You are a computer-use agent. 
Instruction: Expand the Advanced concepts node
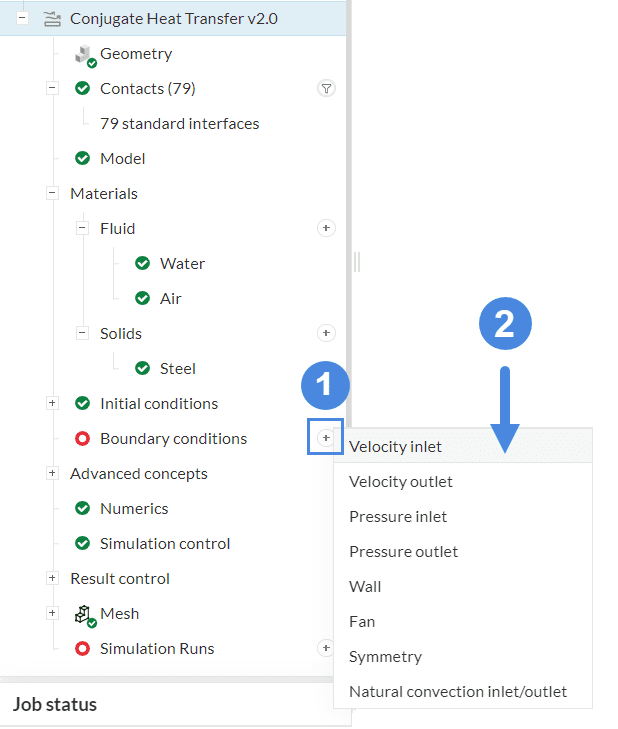pos(52,473)
